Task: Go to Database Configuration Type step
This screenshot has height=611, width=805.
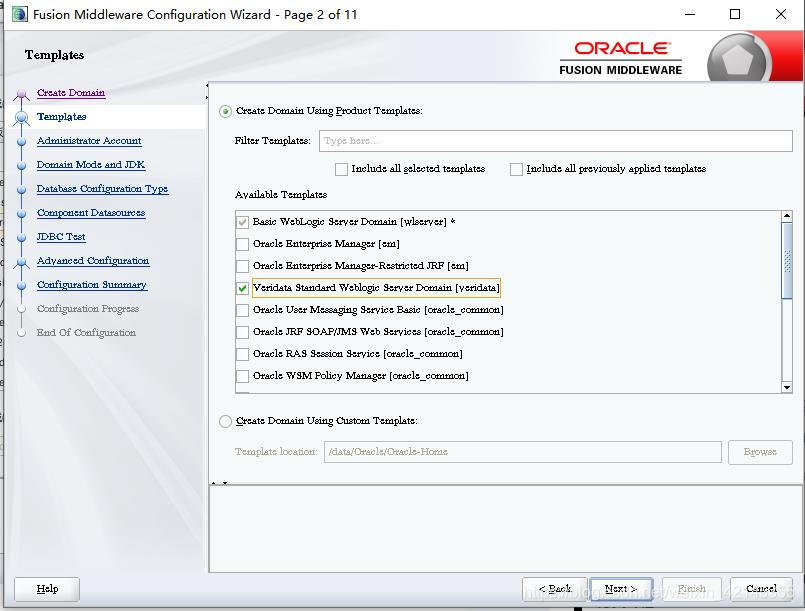Action: tap(103, 189)
